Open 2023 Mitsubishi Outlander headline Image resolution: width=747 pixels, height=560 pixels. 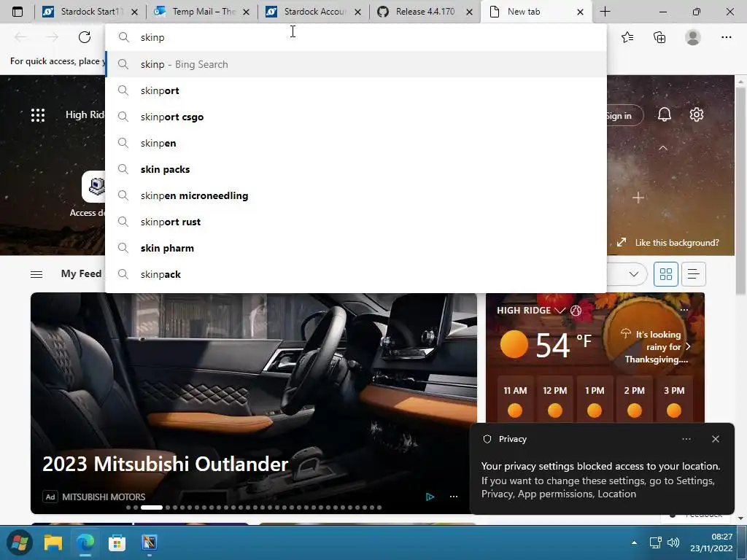pyautogui.click(x=166, y=464)
